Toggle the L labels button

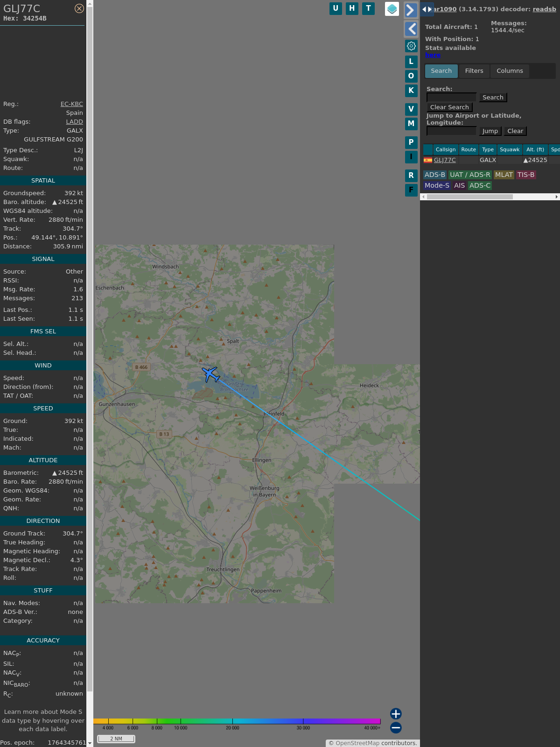click(x=411, y=62)
